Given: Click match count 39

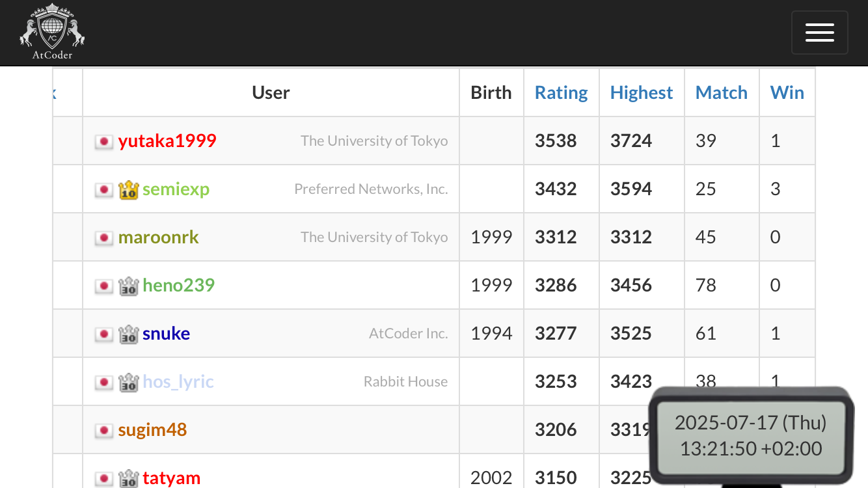Looking at the screenshot, I should click(706, 141).
